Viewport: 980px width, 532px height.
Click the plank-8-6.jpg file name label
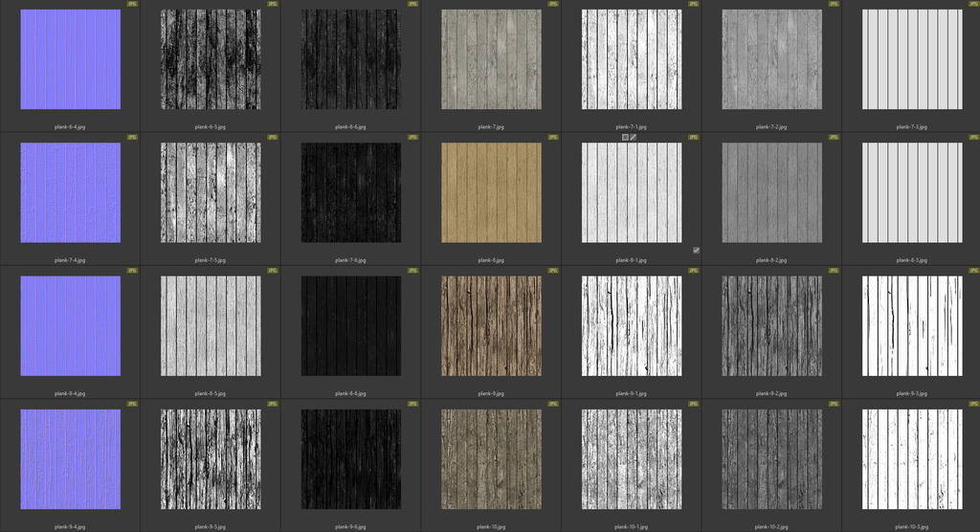point(350,393)
